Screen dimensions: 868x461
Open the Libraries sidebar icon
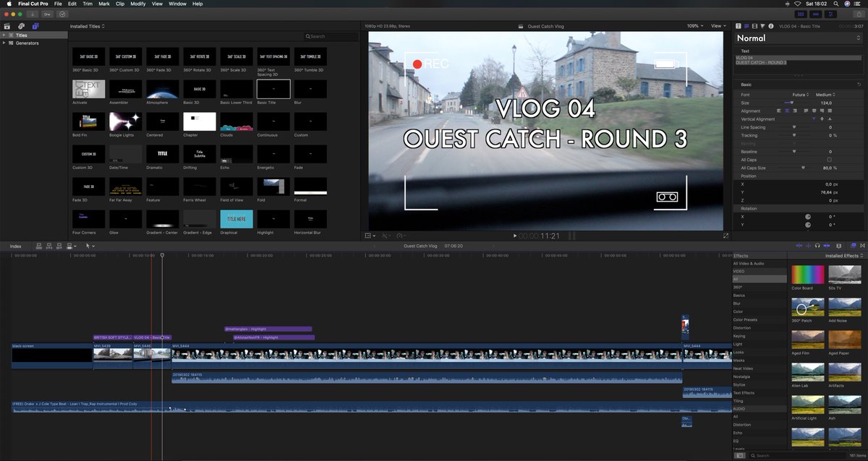(7, 26)
